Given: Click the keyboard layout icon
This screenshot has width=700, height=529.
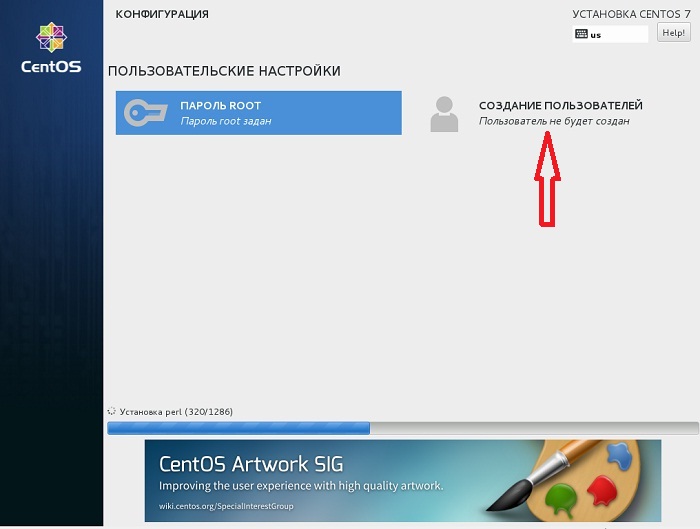Looking at the screenshot, I should (x=581, y=34).
